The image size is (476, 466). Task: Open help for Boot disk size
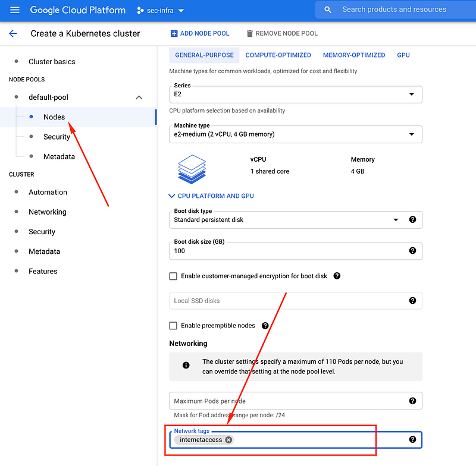tap(412, 250)
